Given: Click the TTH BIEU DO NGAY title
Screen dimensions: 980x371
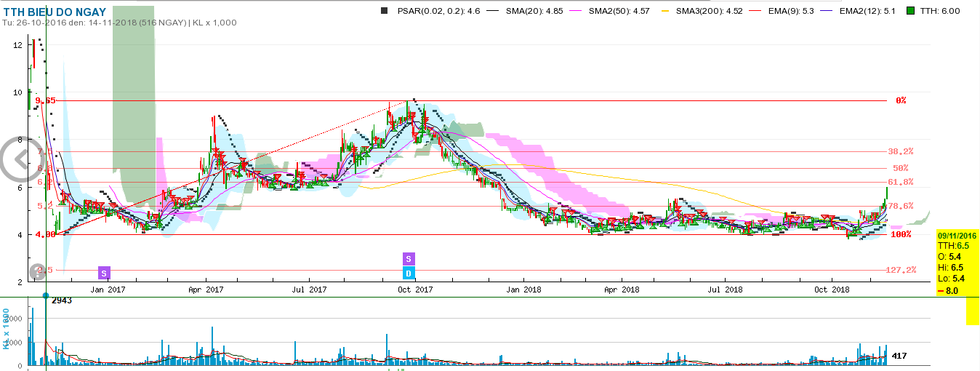Looking at the screenshot, I should coord(54,12).
